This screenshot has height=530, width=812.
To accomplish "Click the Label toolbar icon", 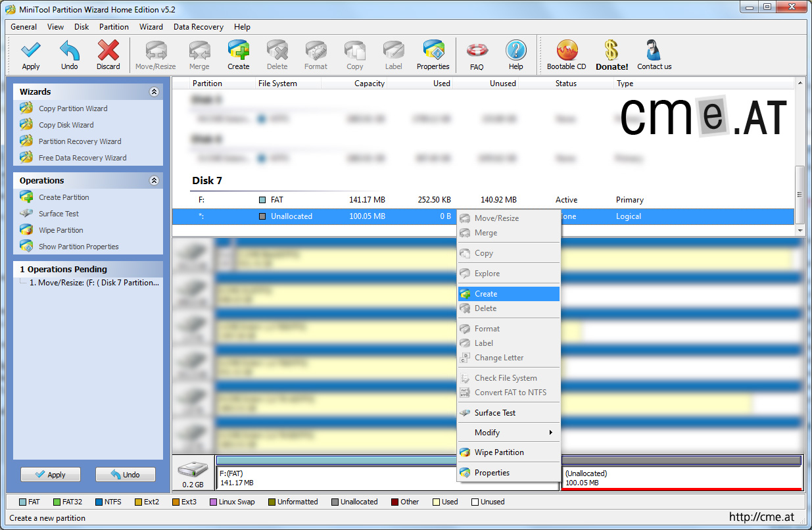I will (x=394, y=51).
